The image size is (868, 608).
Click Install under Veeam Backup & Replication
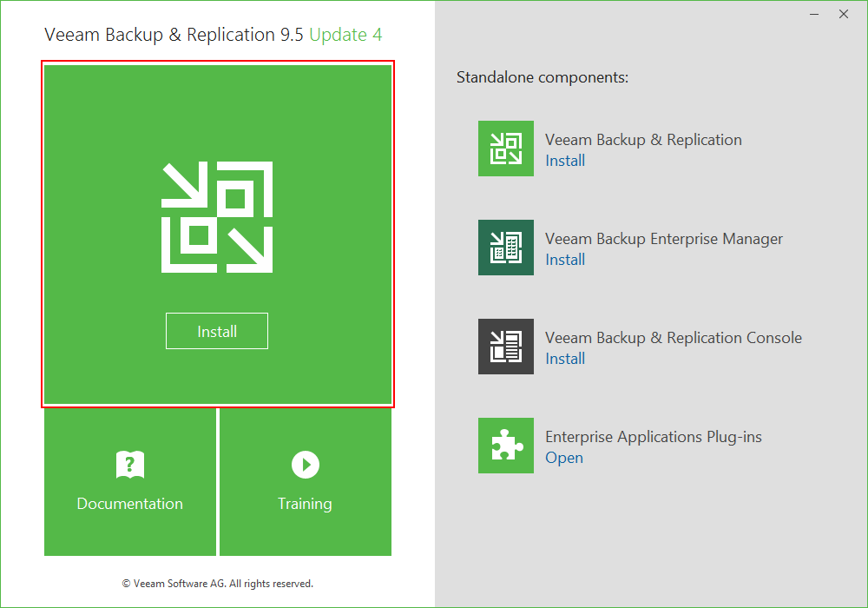(x=565, y=161)
